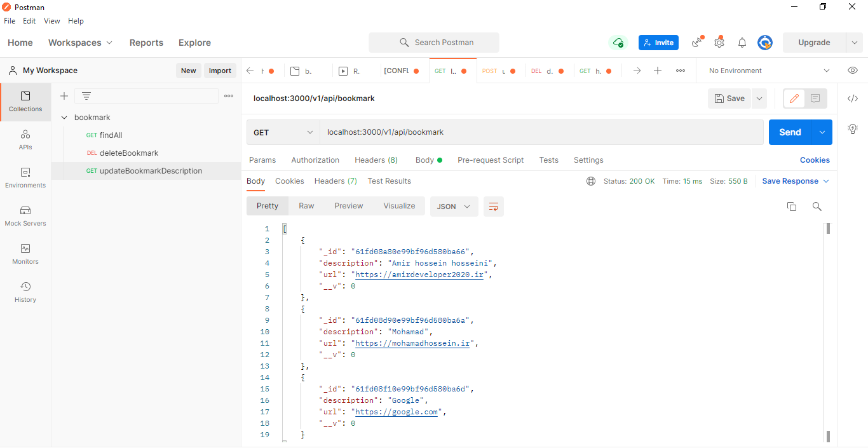
Task: Open the Save Response dropdown
Action: (x=796, y=181)
